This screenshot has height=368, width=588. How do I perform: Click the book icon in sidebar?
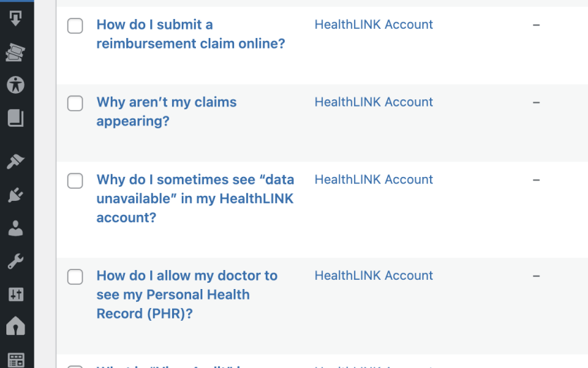click(16, 118)
